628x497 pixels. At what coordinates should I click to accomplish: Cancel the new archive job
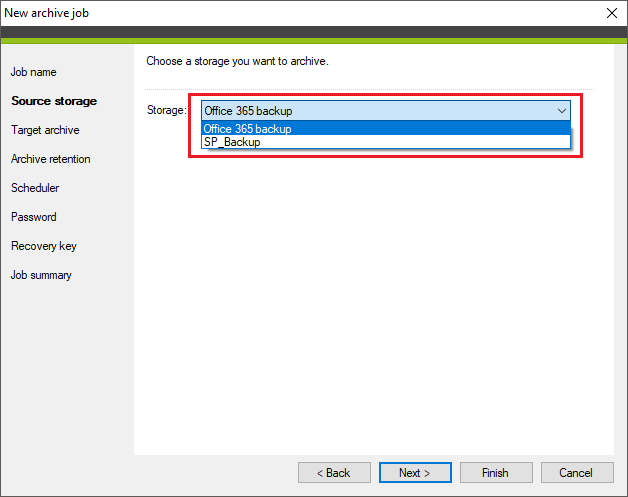point(577,473)
